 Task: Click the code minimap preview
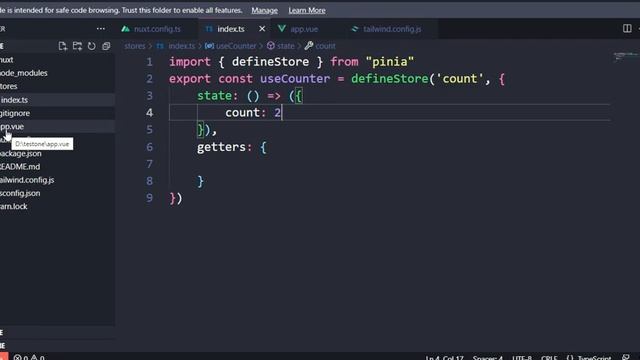[625, 56]
